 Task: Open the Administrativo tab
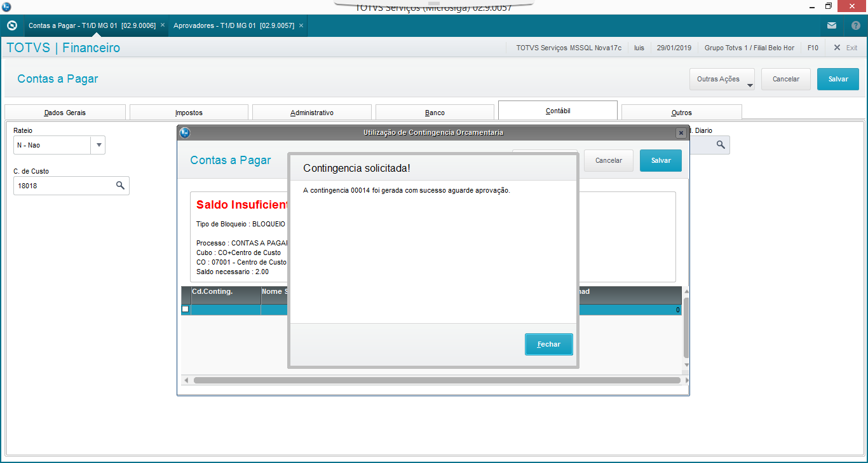pyautogui.click(x=312, y=113)
